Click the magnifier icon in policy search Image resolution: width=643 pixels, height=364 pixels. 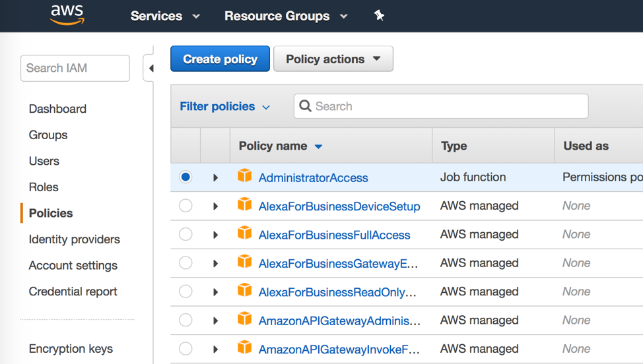pos(305,106)
